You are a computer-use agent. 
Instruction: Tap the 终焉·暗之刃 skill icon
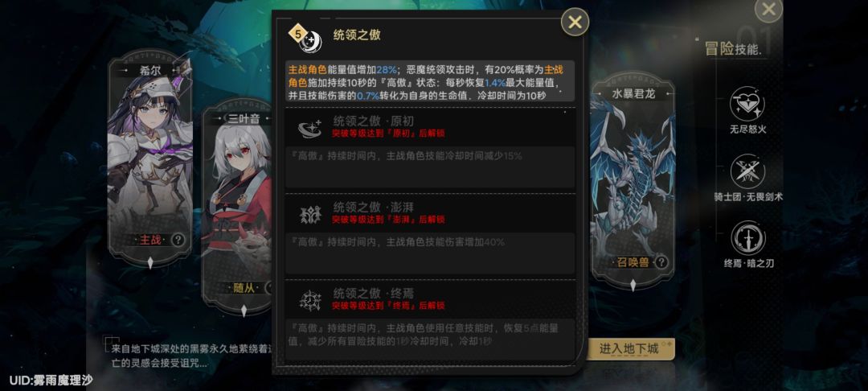pyautogui.click(x=748, y=238)
